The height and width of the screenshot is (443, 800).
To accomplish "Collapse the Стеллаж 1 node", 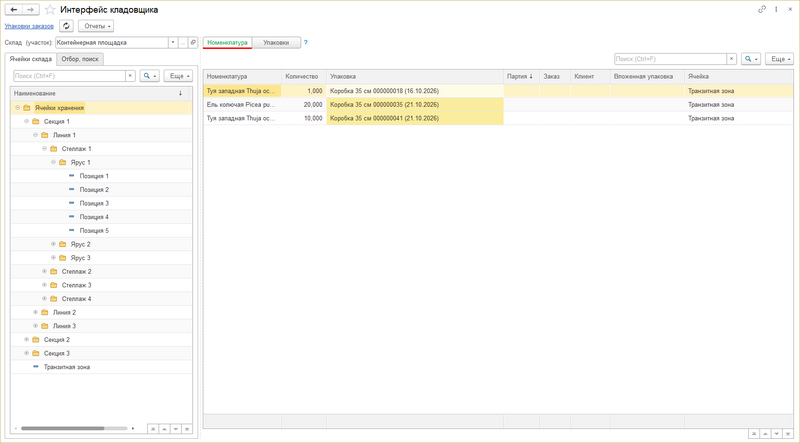I will (x=44, y=149).
